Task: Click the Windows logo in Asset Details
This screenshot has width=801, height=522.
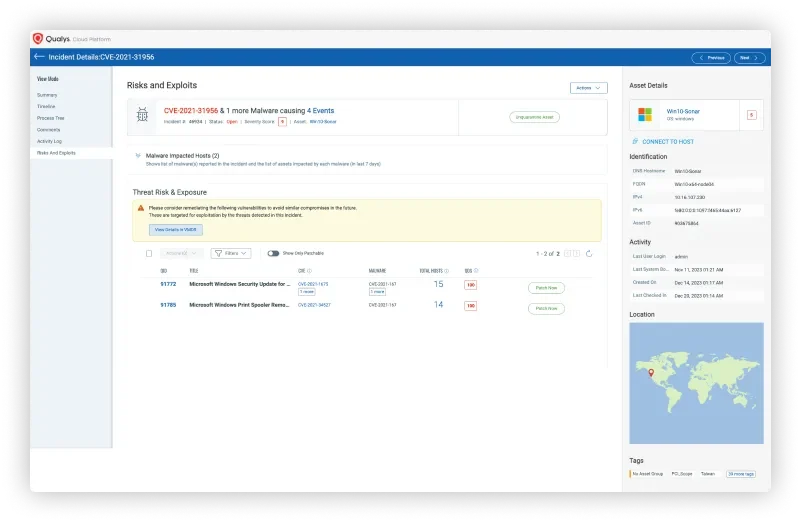Action: point(645,114)
